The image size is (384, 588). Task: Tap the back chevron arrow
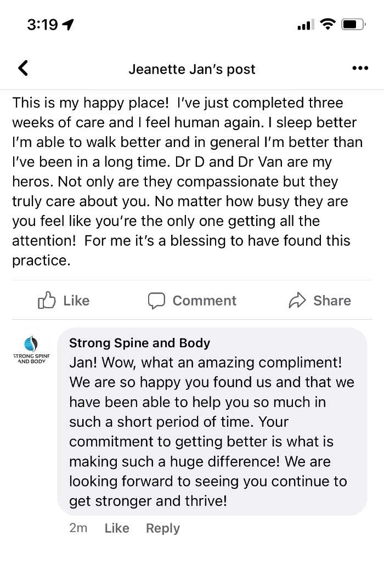(23, 68)
